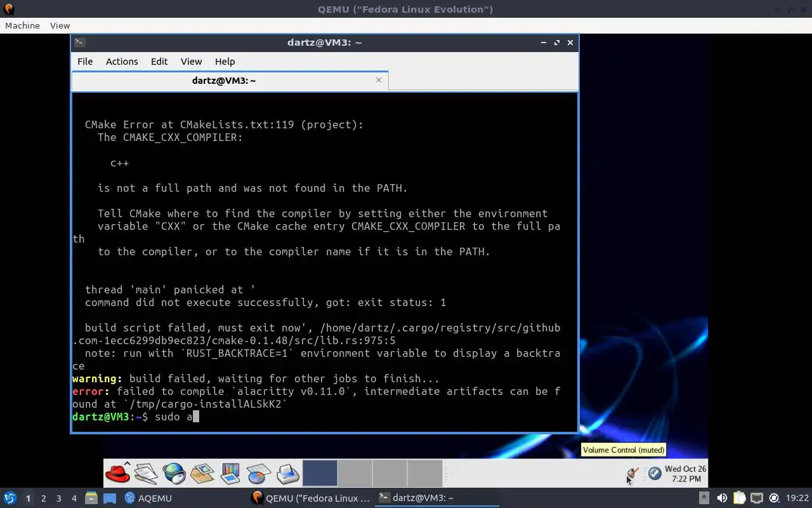812x508 pixels.
Task: Activate the QEMU Fedora Linux taskbar entry
Action: tap(311, 498)
